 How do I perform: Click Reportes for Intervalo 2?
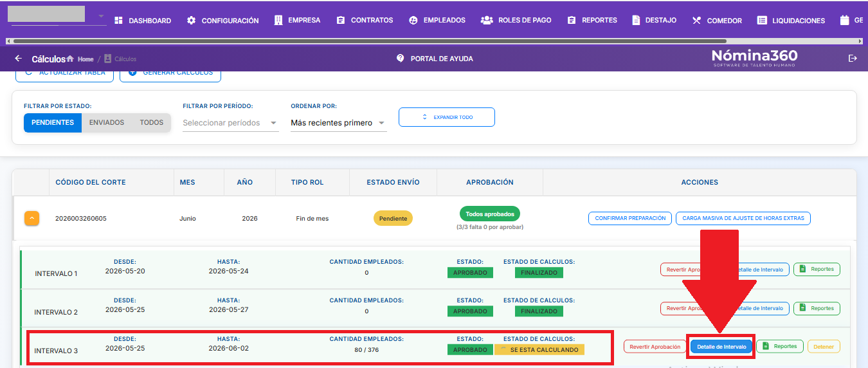(x=817, y=308)
